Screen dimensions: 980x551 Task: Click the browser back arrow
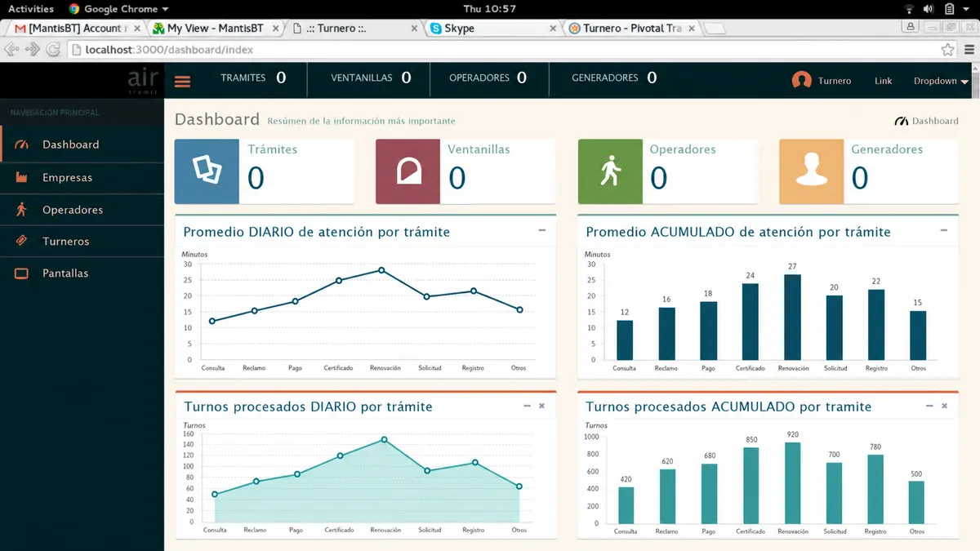[11, 49]
